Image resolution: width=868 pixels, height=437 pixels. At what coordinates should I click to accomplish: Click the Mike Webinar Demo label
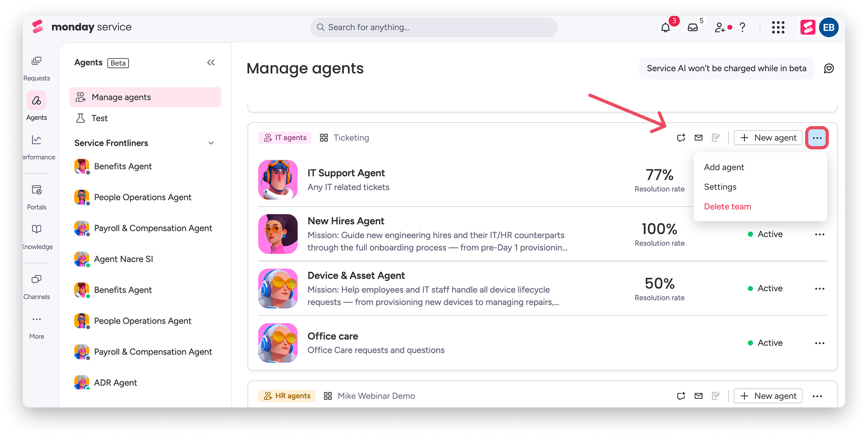click(x=376, y=396)
